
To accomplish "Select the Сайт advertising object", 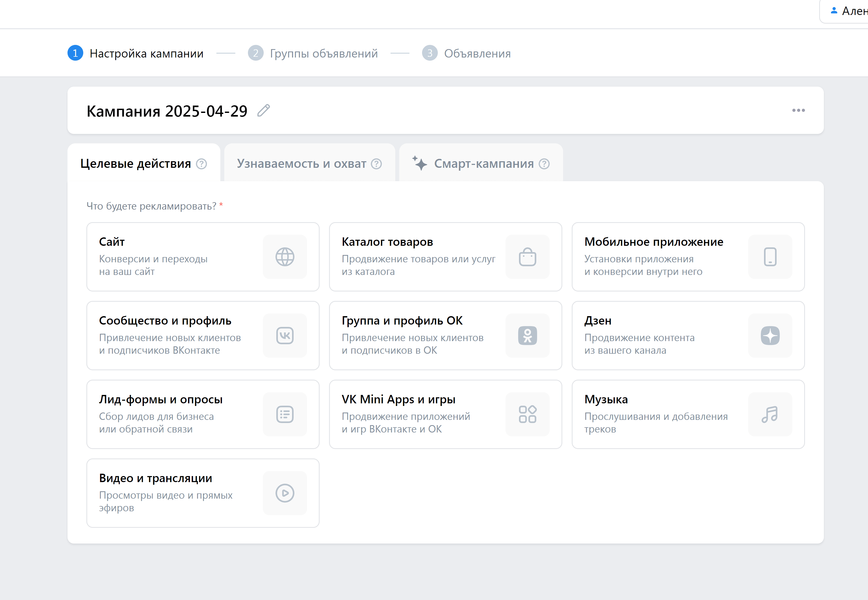I will click(x=203, y=257).
